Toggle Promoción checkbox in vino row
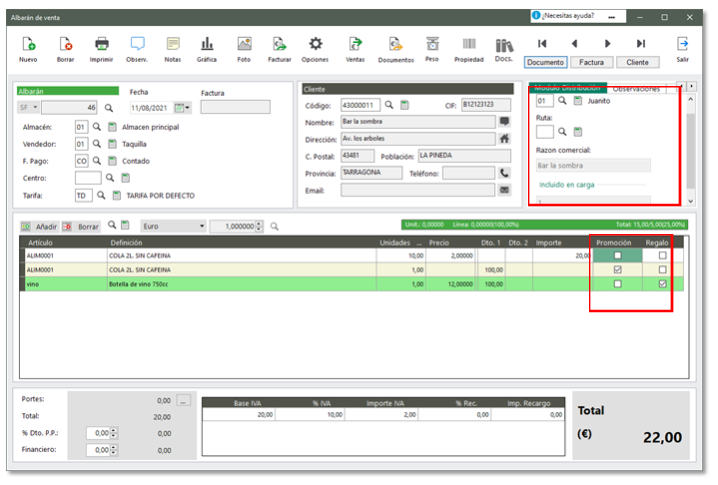The width and height of the screenshot is (718, 485). [617, 284]
